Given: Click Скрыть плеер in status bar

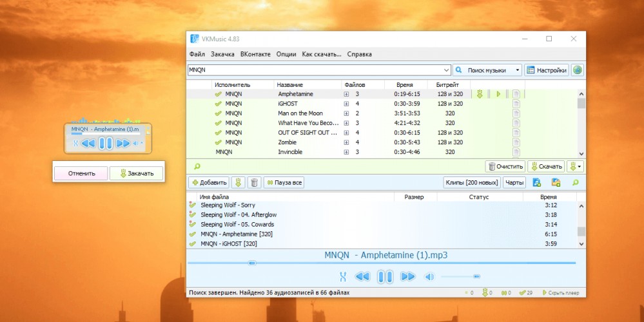Looking at the screenshot, I should click(x=561, y=293).
